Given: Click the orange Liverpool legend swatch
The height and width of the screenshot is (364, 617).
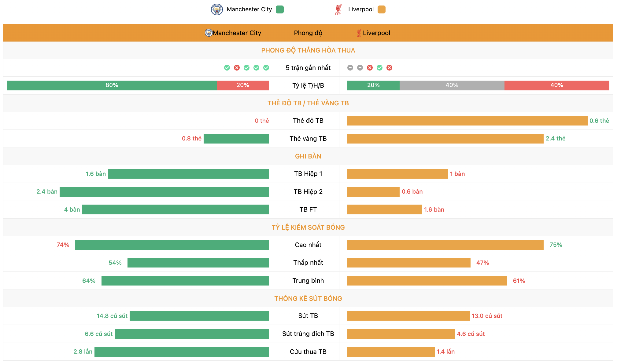Looking at the screenshot, I should (x=382, y=9).
